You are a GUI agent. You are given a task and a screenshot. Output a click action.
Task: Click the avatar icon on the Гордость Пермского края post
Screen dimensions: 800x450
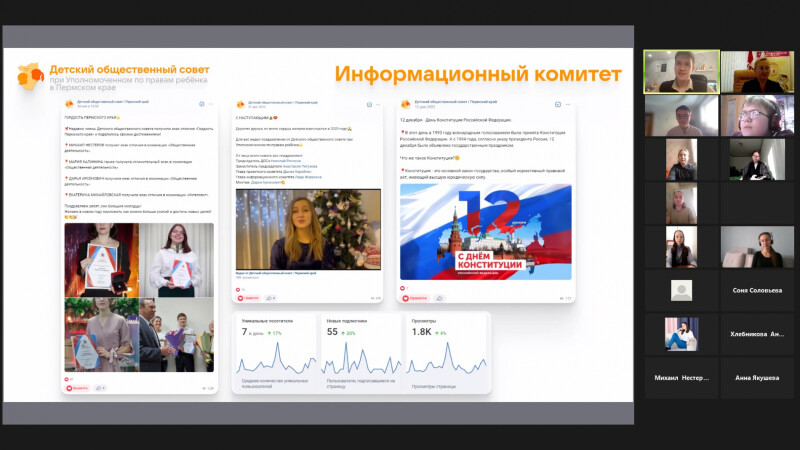[68, 103]
